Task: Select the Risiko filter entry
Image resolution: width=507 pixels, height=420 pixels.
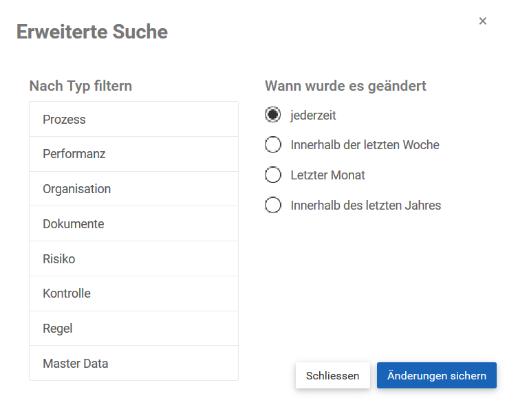Action: [x=133, y=259]
